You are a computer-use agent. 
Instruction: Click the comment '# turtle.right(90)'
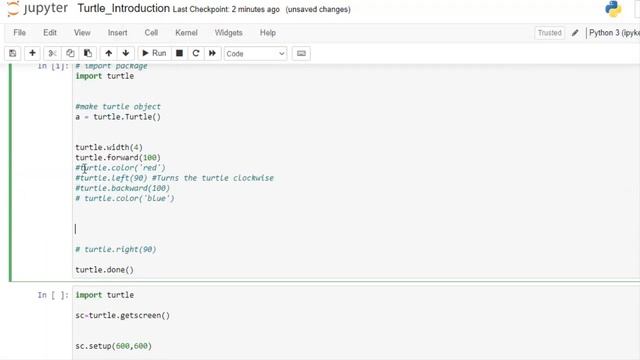[x=116, y=249]
